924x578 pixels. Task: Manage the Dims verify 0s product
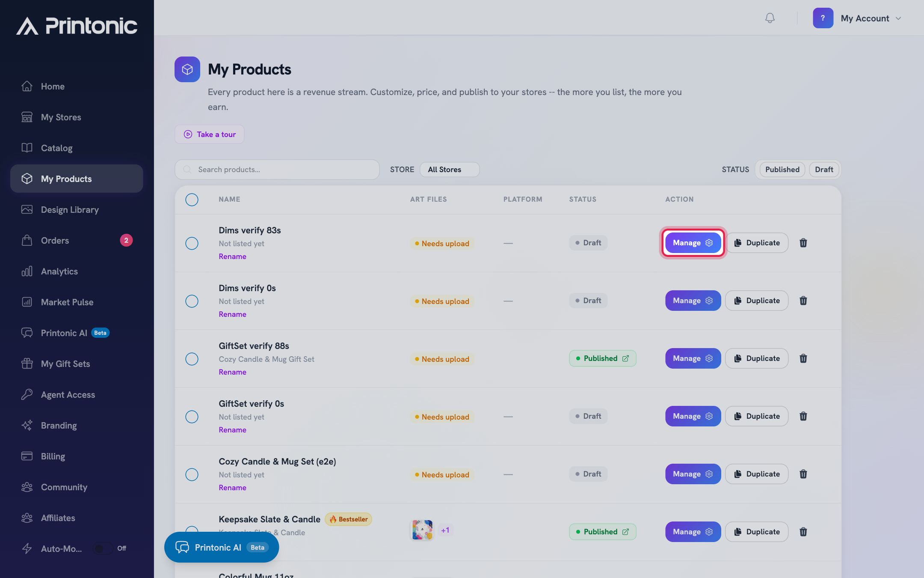click(x=693, y=301)
